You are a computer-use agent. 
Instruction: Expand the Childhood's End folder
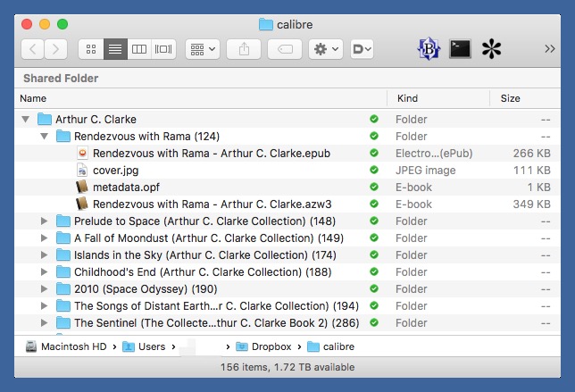[44, 272]
